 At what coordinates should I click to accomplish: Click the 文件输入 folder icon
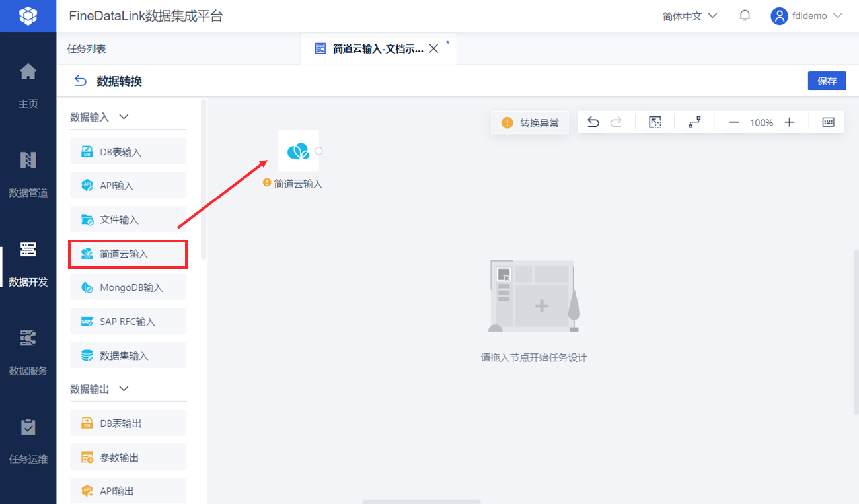pos(87,219)
